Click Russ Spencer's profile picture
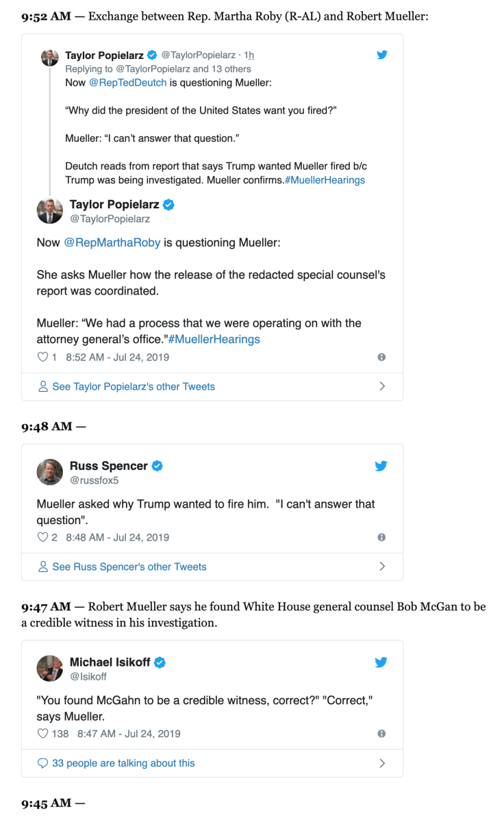504x816 pixels. click(x=49, y=471)
